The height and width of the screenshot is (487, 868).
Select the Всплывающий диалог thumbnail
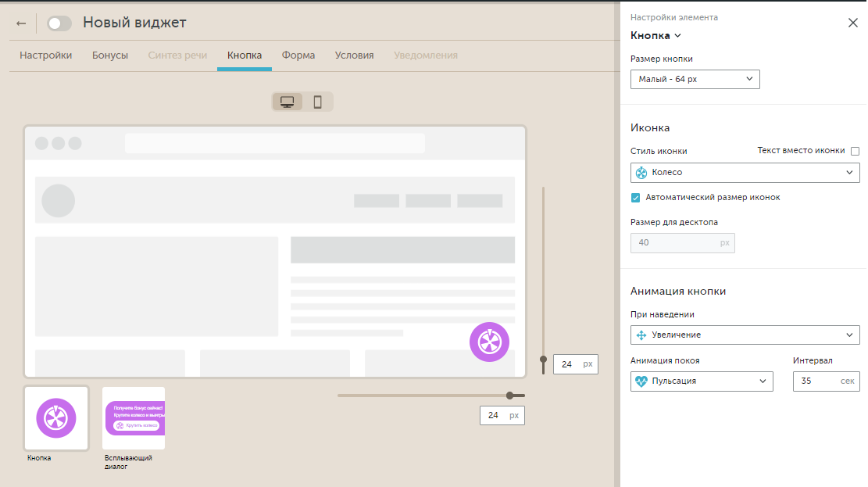pyautogui.click(x=134, y=418)
